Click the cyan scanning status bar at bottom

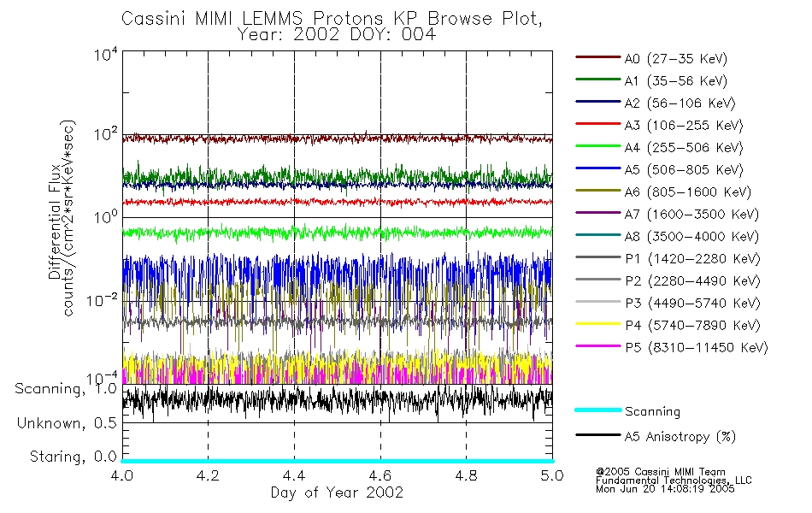[x=337, y=461]
